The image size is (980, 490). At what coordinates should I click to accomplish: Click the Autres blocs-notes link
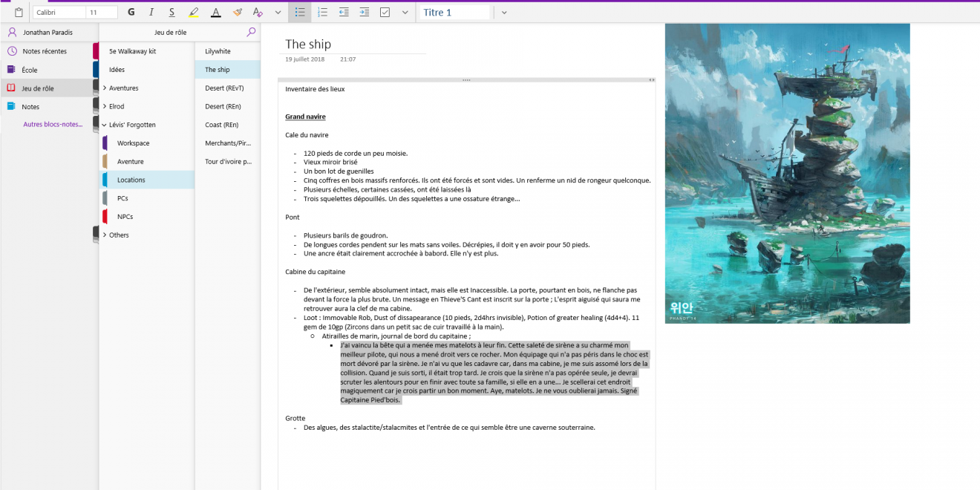pyautogui.click(x=53, y=125)
